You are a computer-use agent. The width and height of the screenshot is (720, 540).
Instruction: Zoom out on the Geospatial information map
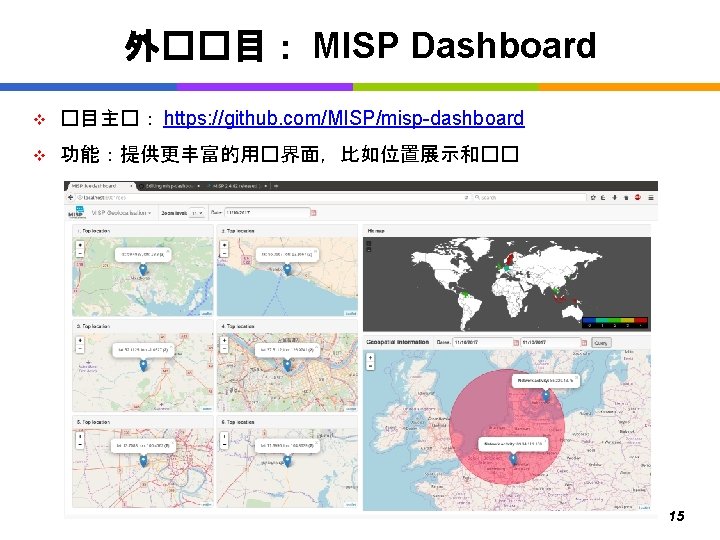click(371, 366)
